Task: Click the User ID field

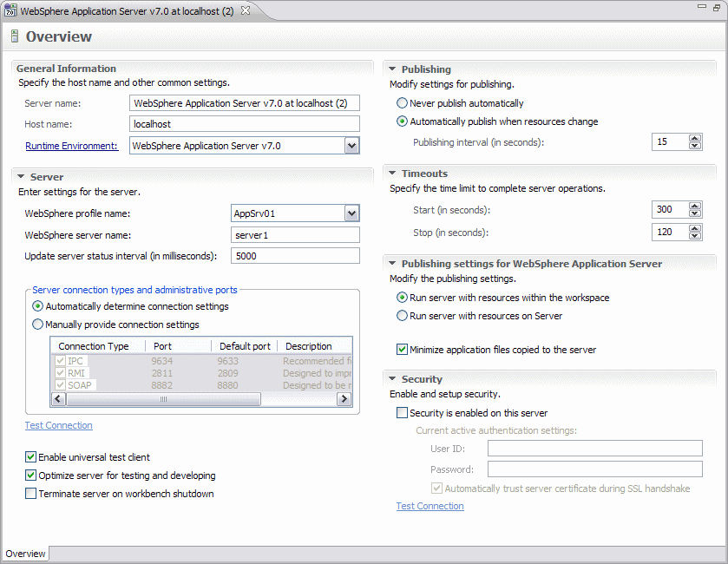Action: point(594,449)
